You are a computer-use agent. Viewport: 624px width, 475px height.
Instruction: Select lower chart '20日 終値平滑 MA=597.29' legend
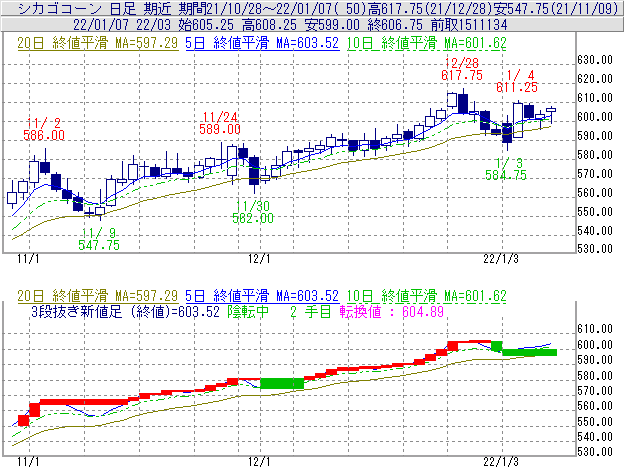(x=98, y=296)
